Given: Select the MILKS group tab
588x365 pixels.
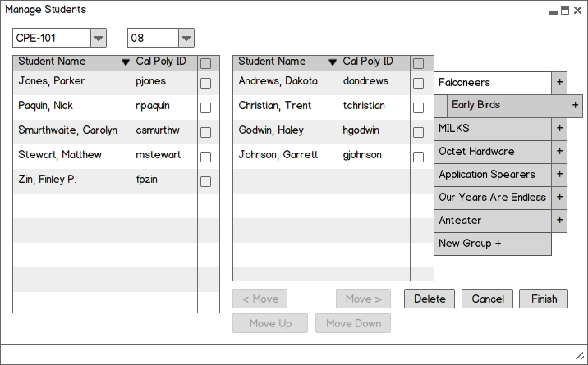Looking at the screenshot, I should tap(493, 129).
